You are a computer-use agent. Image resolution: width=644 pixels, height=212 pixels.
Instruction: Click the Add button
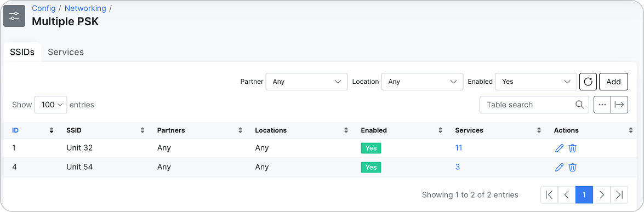(x=614, y=81)
